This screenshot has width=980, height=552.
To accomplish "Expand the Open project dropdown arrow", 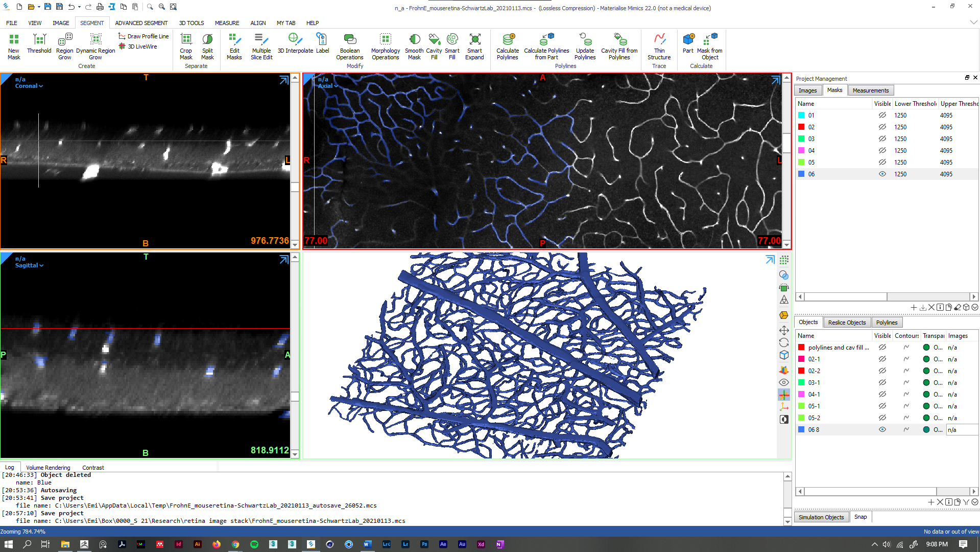I will (x=39, y=7).
